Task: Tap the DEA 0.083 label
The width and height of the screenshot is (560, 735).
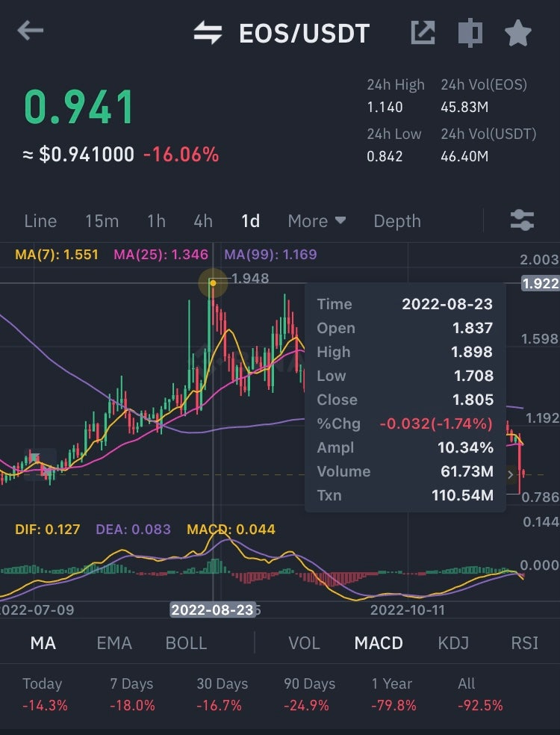Action: (x=133, y=530)
